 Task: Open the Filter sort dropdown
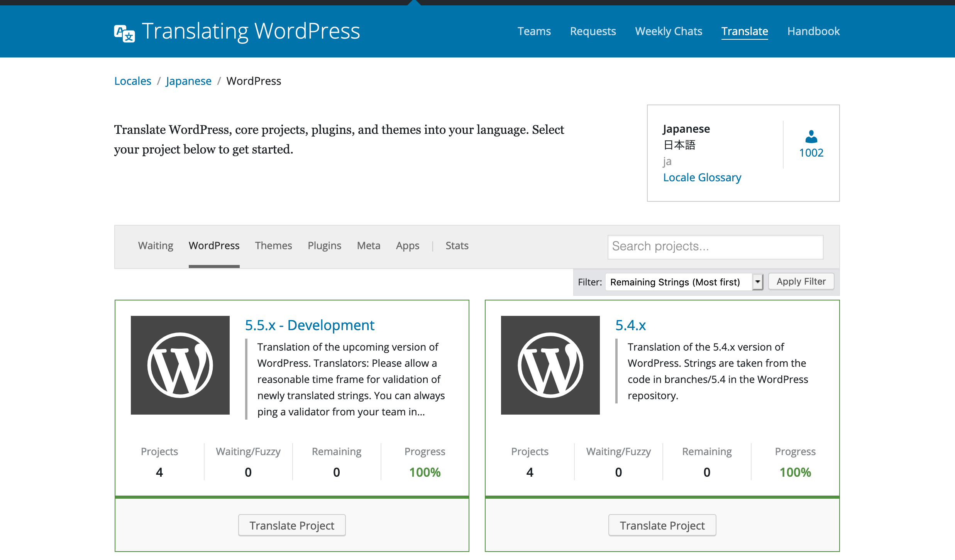coord(679,282)
